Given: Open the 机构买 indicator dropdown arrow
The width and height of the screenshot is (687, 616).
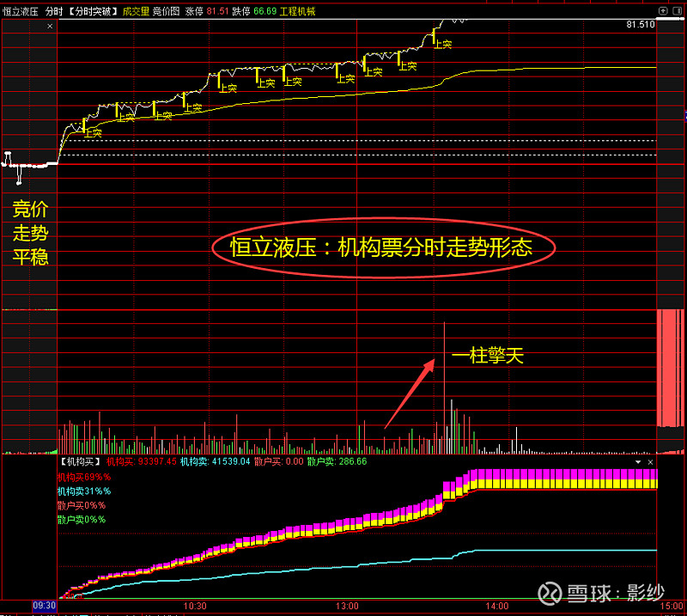Looking at the screenshot, I should pos(638,462).
